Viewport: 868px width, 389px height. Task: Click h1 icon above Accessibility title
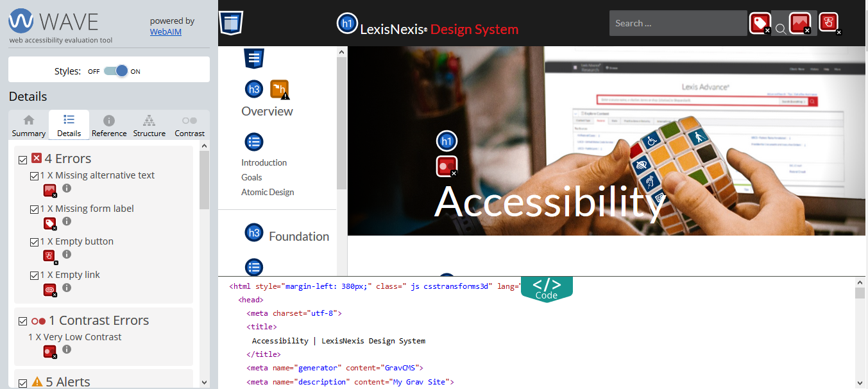[x=447, y=141]
